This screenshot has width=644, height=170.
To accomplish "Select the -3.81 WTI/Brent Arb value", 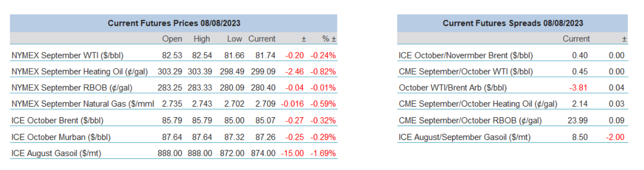I will click(579, 88).
